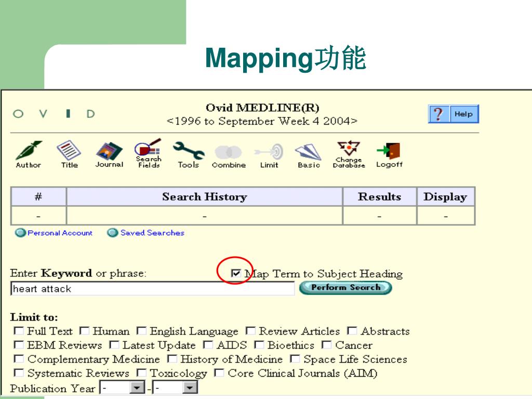Click the Search History column header
Viewport: 532px width, 399px height.
pyautogui.click(x=205, y=197)
